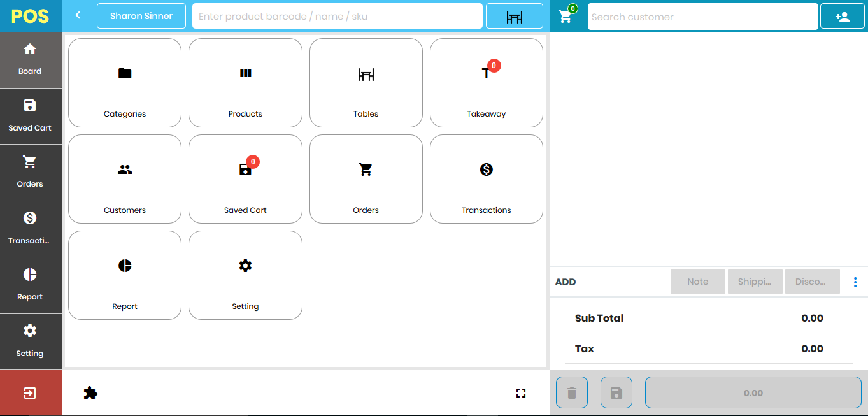
Task: Collapse panel with back chevron arrow
Action: click(x=78, y=15)
